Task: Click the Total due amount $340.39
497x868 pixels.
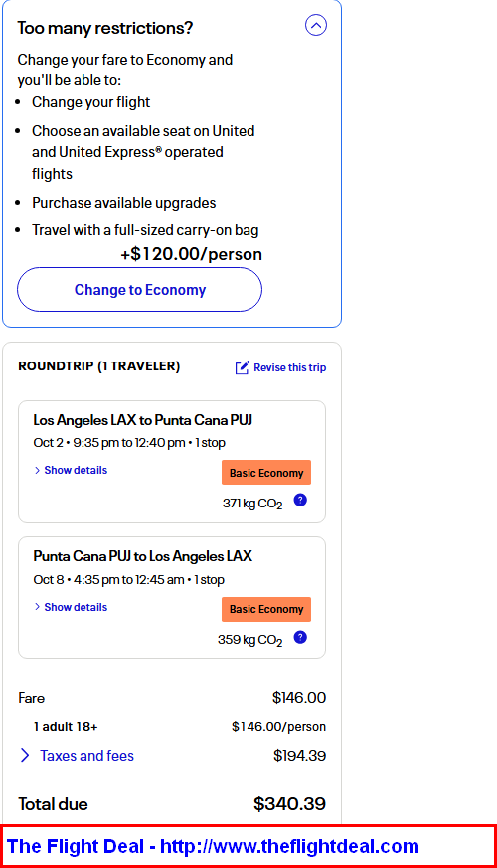Action: [290, 803]
